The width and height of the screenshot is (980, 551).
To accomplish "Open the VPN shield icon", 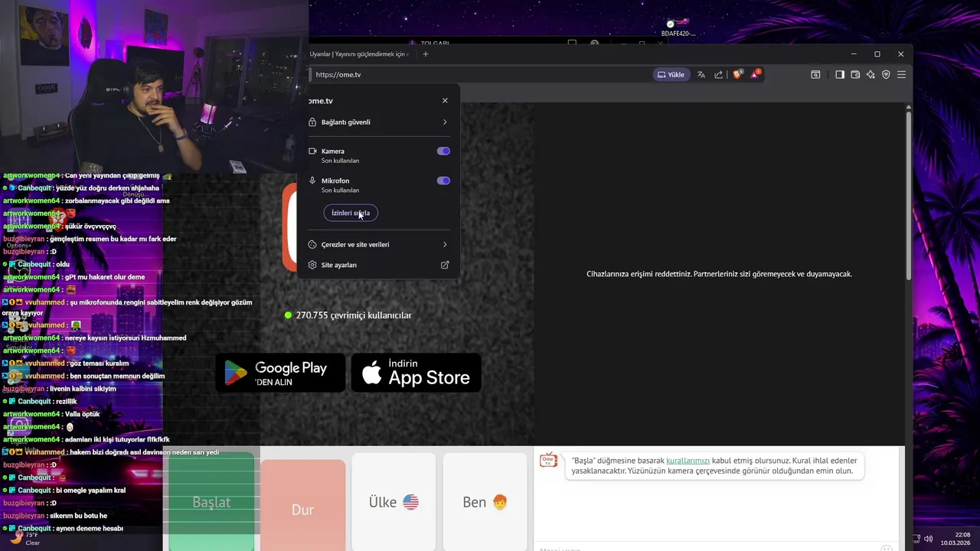I will [x=886, y=74].
